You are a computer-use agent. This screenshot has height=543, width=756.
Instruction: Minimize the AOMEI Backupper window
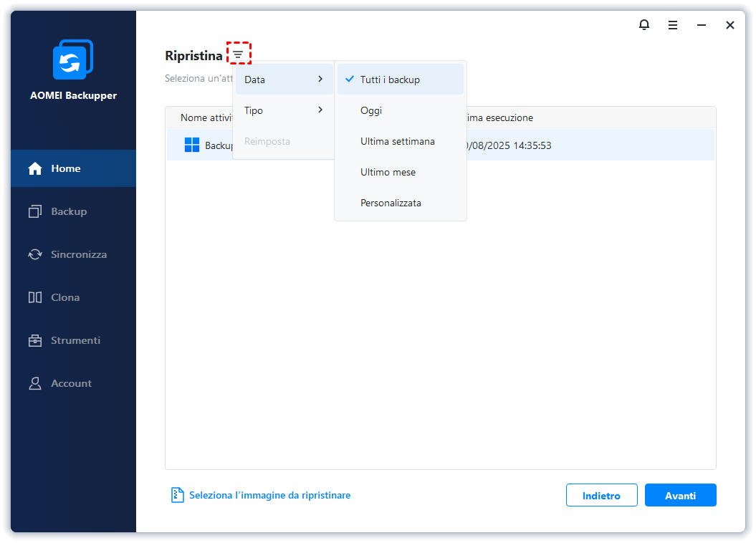[x=702, y=25]
